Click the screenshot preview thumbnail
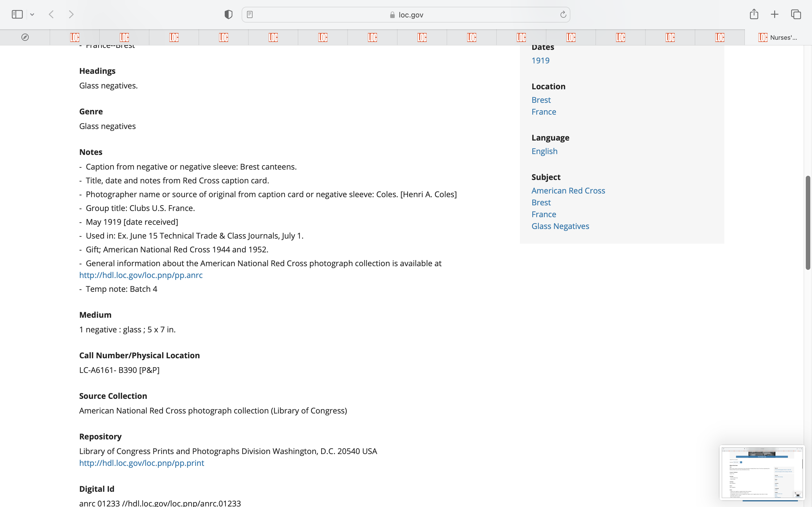This screenshot has width=812, height=507. [762, 472]
